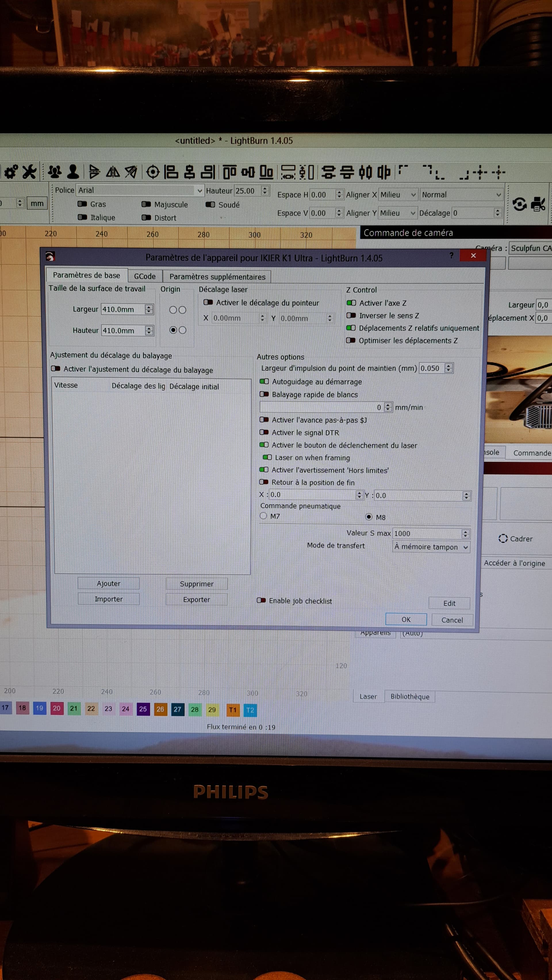Select palette tool swatch T1
This screenshot has width=552, height=980.
pos(233,709)
